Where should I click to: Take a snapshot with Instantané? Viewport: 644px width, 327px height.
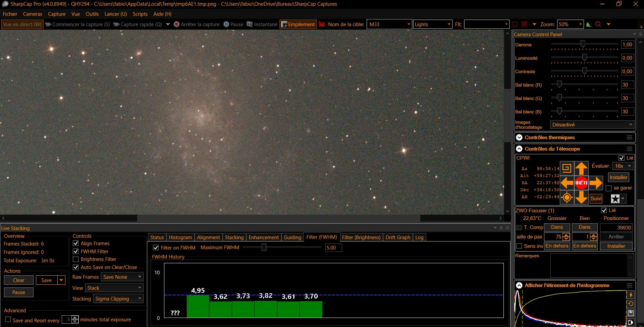coord(262,24)
